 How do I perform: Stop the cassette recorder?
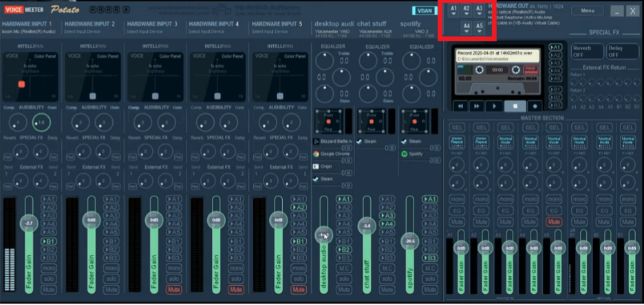point(515,106)
